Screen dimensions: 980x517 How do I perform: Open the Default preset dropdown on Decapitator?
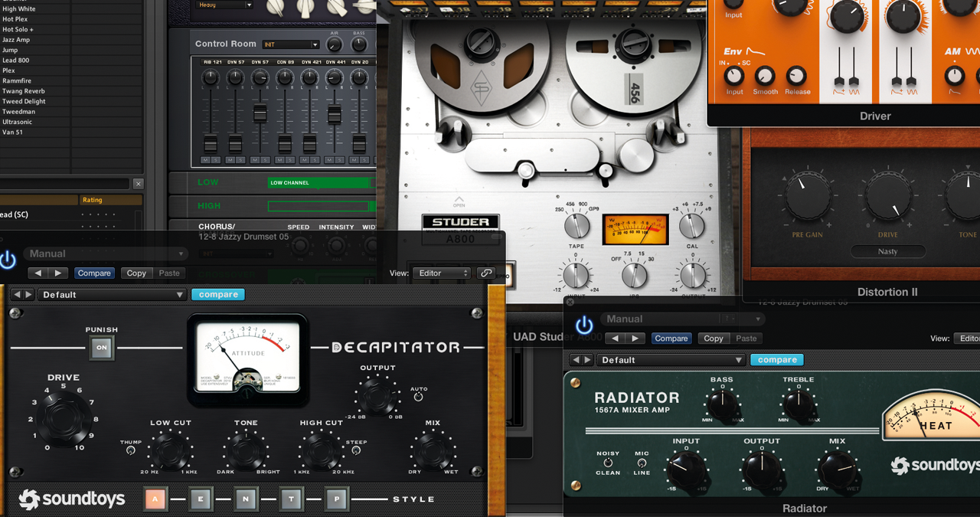tap(112, 294)
